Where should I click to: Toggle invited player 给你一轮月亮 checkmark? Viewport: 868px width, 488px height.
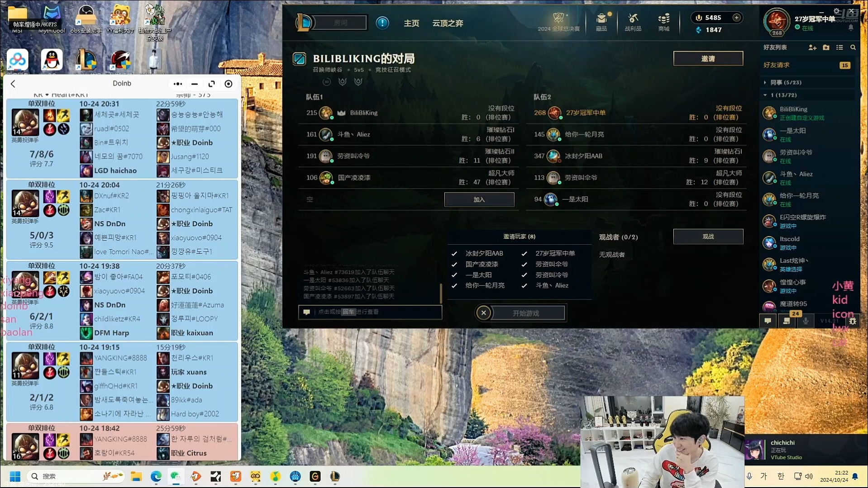[454, 286]
